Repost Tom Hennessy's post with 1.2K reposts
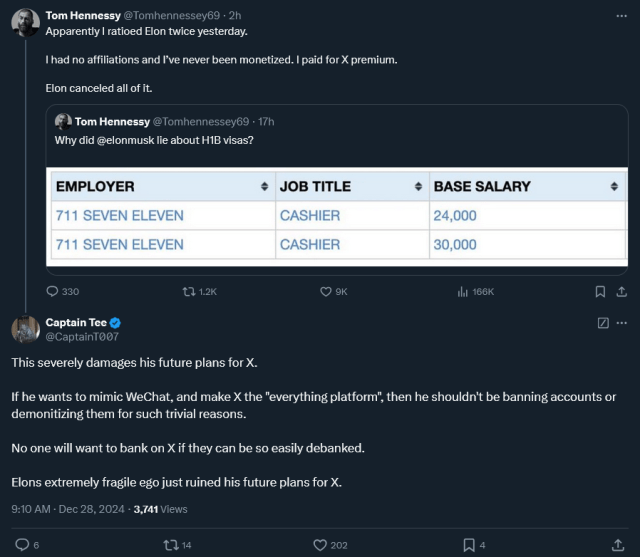 (200, 291)
